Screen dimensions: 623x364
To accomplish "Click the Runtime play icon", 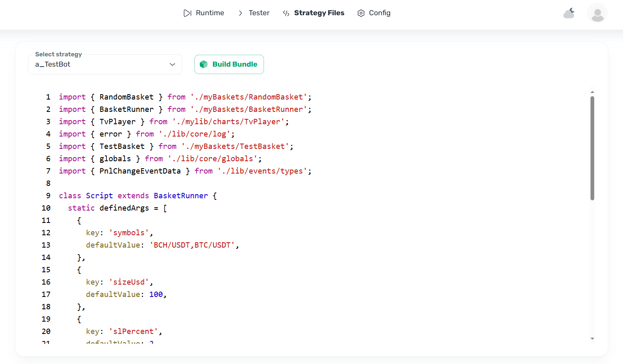I will click(x=187, y=13).
